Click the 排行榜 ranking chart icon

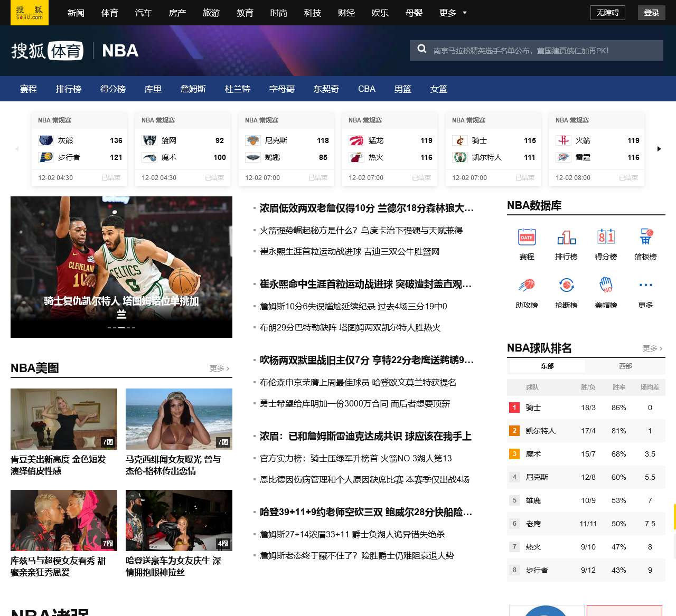(566, 237)
